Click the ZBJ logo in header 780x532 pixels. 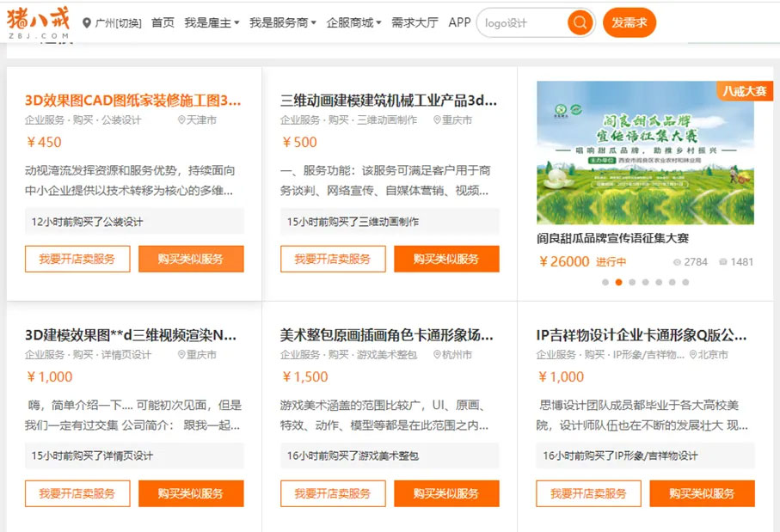pos(38,22)
